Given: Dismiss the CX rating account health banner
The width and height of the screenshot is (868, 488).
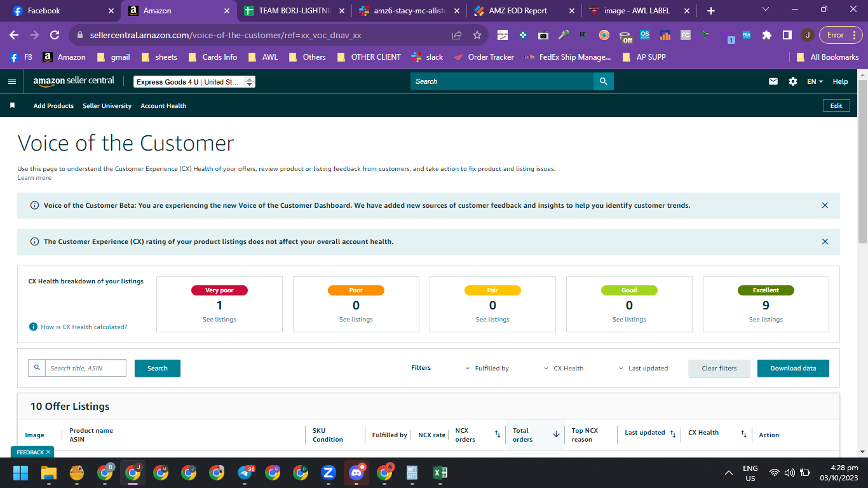Looking at the screenshot, I should click(825, 241).
